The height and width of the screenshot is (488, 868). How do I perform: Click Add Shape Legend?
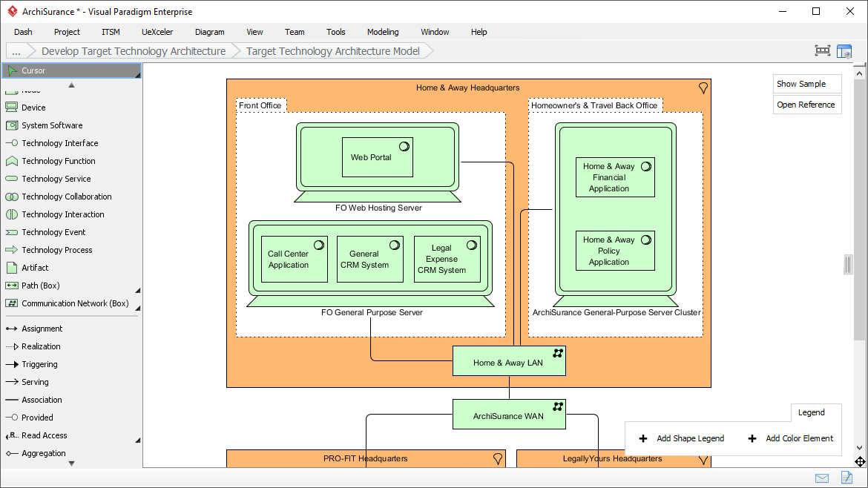tap(682, 438)
